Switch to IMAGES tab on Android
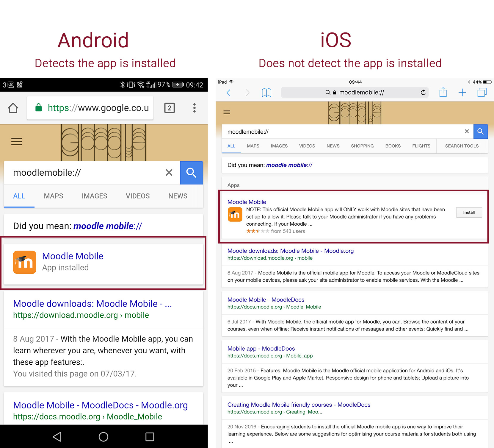This screenshot has height=448, width=494. point(95,196)
